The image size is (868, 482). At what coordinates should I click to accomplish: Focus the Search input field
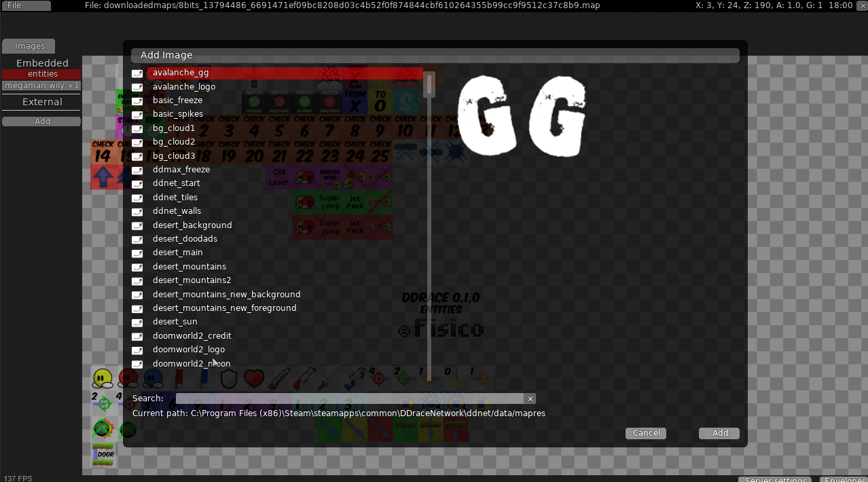click(x=349, y=399)
